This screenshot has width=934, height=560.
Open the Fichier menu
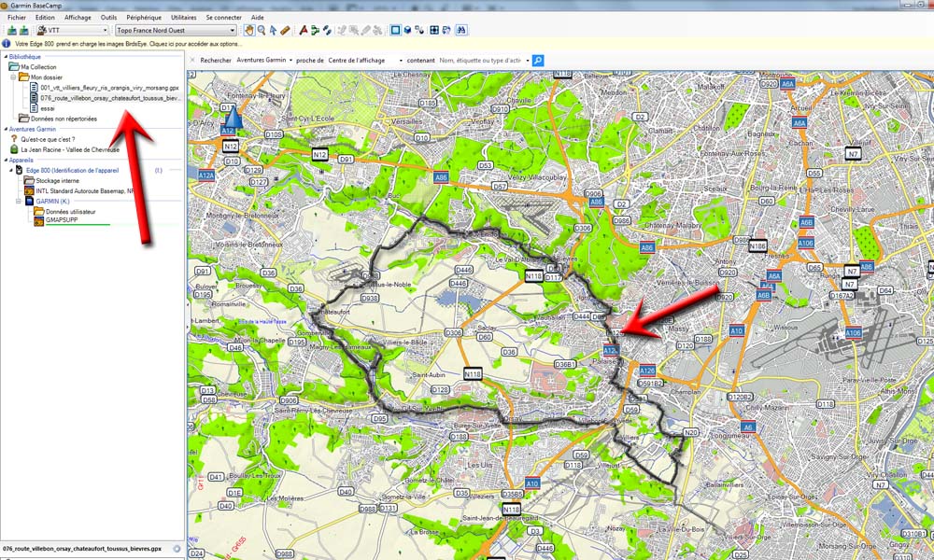tap(17, 17)
